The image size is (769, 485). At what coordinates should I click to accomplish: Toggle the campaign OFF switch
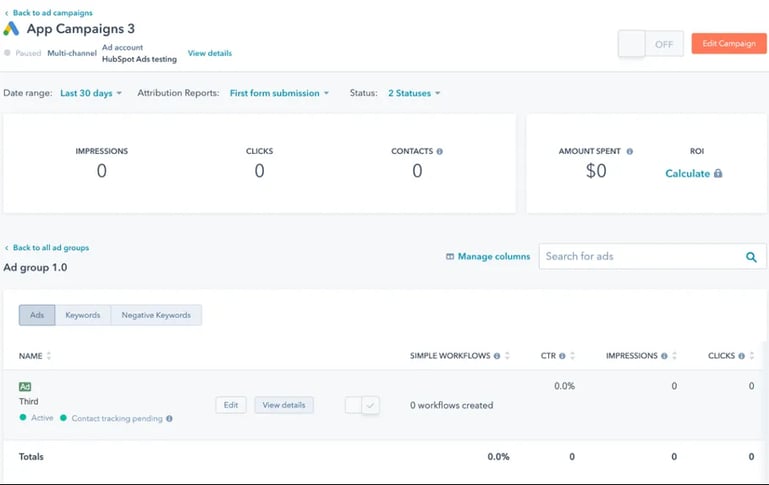[651, 44]
